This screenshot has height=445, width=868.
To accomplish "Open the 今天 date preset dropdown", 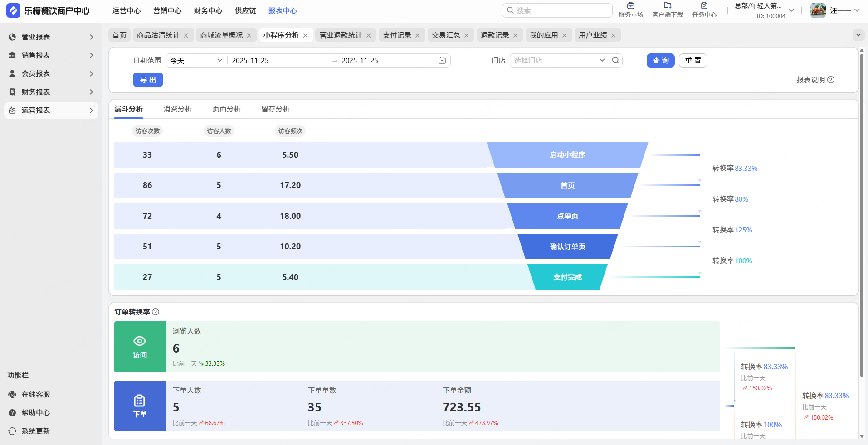I will pyautogui.click(x=196, y=60).
